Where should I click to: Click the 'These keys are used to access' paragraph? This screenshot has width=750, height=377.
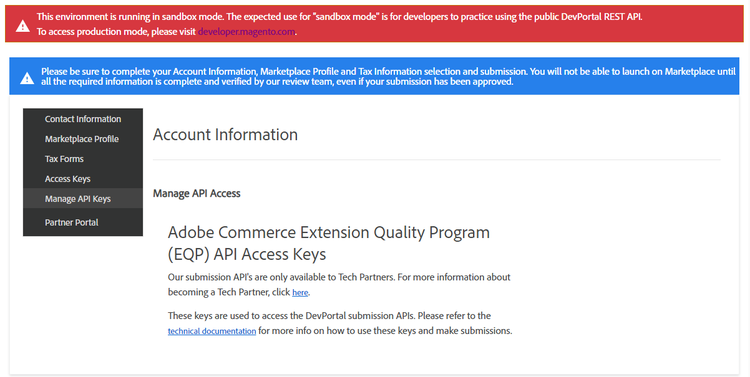[340, 323]
